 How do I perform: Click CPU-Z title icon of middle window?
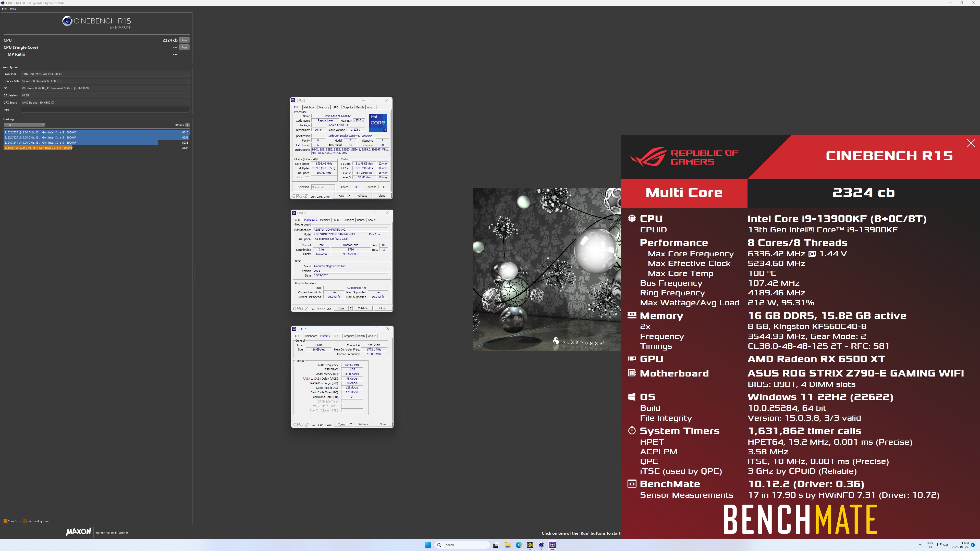294,213
